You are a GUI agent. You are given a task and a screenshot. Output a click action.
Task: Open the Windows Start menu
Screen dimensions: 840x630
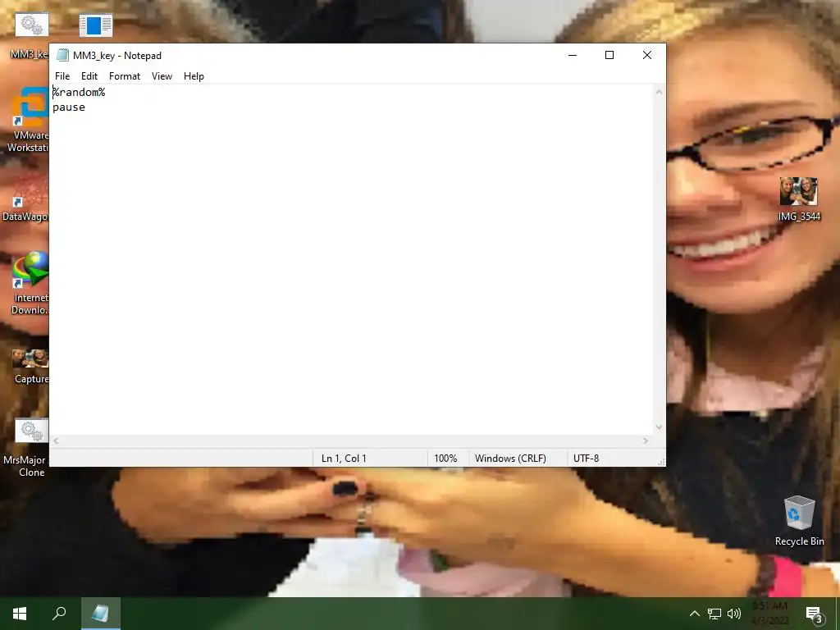coord(20,614)
